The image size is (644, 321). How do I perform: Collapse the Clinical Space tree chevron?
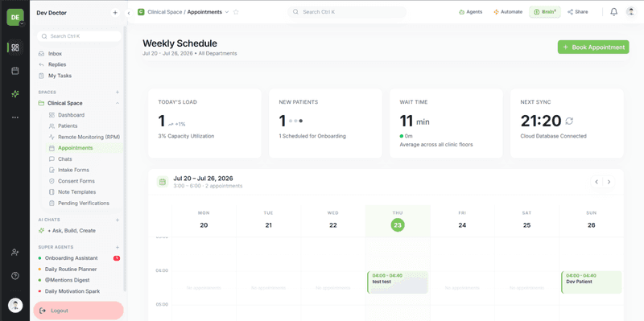(x=118, y=104)
